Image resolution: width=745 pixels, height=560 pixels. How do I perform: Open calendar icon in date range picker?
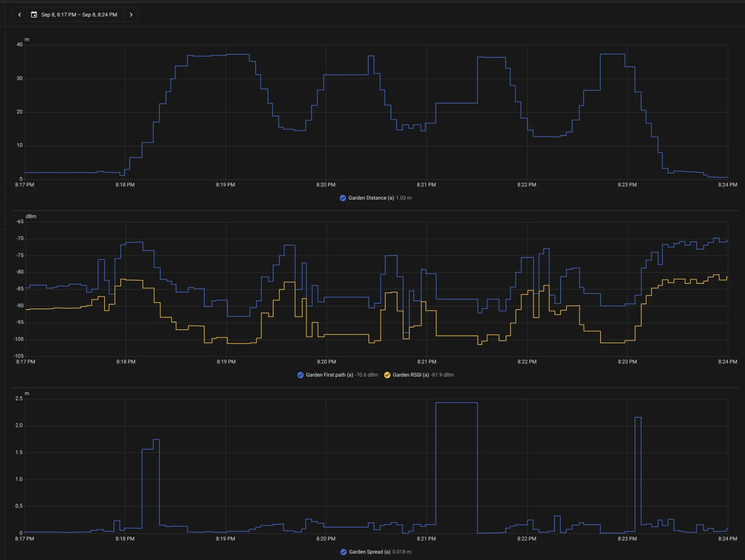coord(34,15)
